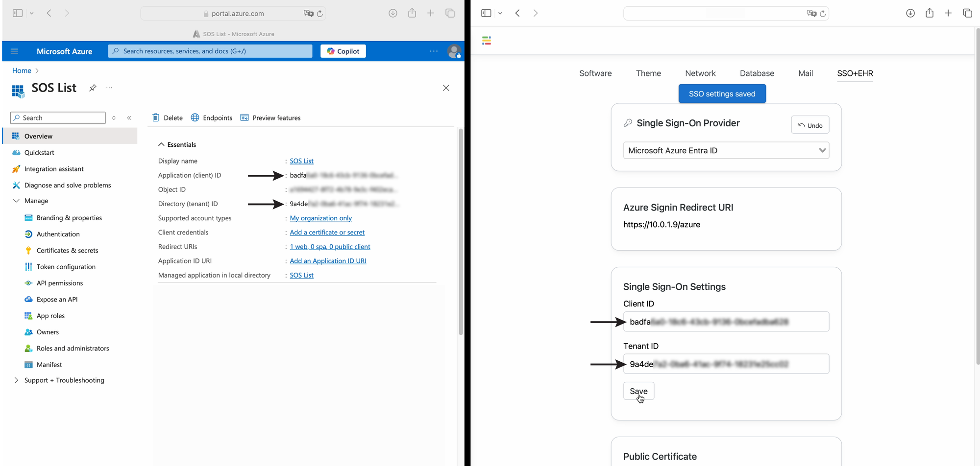Open API permissions
980x466 pixels.
[x=60, y=283]
